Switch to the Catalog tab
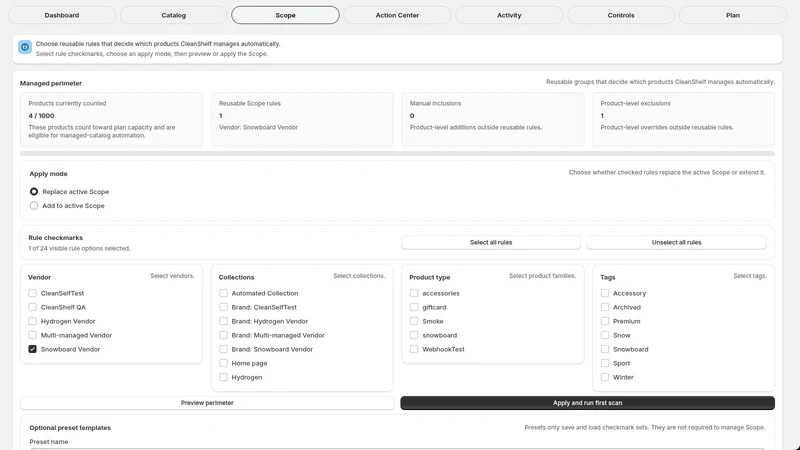Screen dimensions: 800x450 pyautogui.click(x=173, y=15)
